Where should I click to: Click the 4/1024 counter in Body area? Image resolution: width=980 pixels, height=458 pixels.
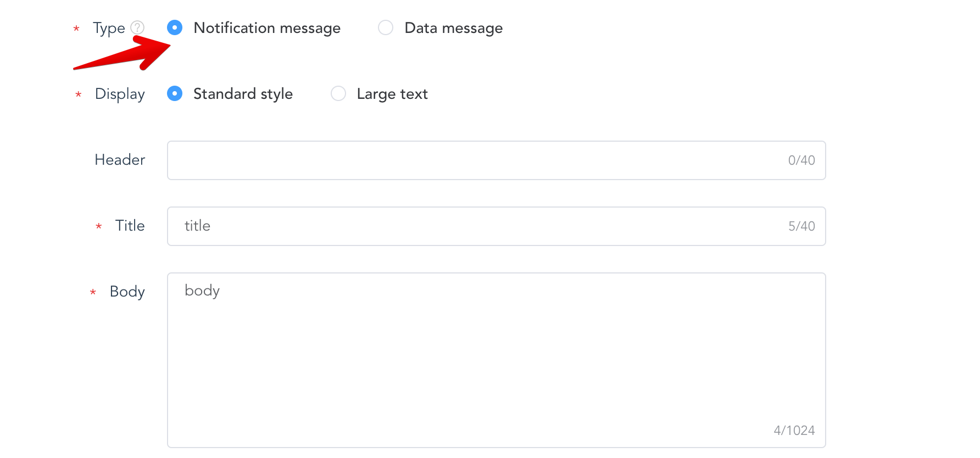(794, 431)
